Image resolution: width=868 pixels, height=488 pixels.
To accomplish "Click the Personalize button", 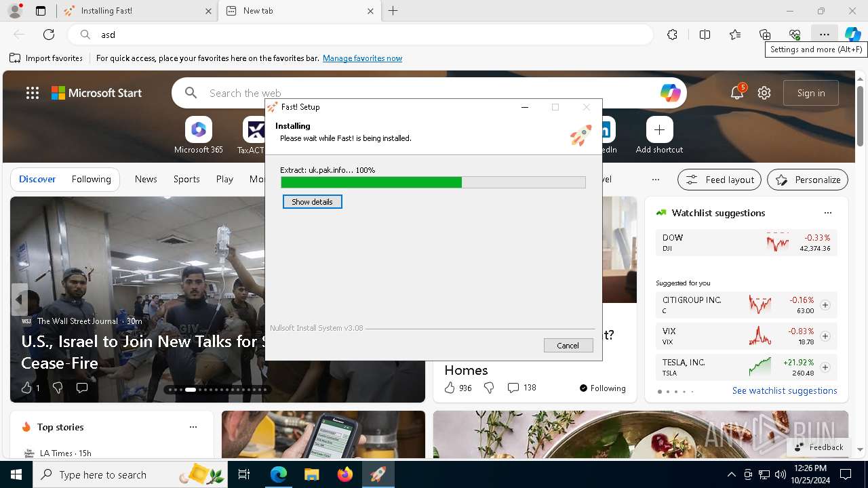I will click(x=808, y=180).
